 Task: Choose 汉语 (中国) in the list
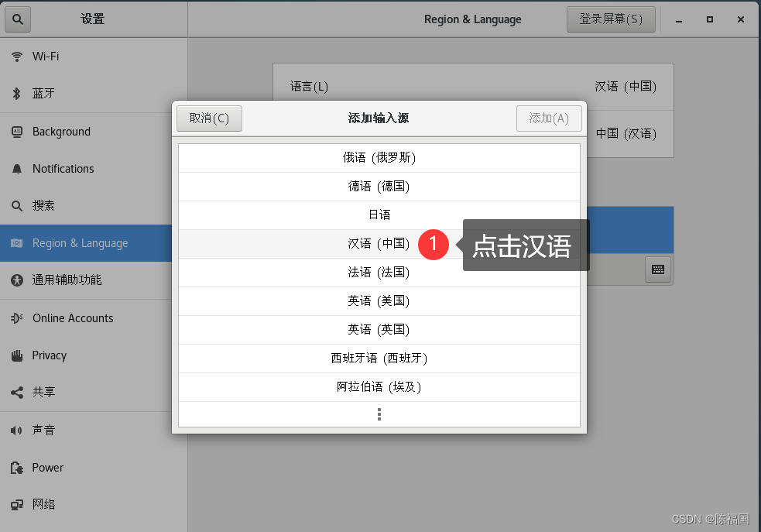point(379,244)
